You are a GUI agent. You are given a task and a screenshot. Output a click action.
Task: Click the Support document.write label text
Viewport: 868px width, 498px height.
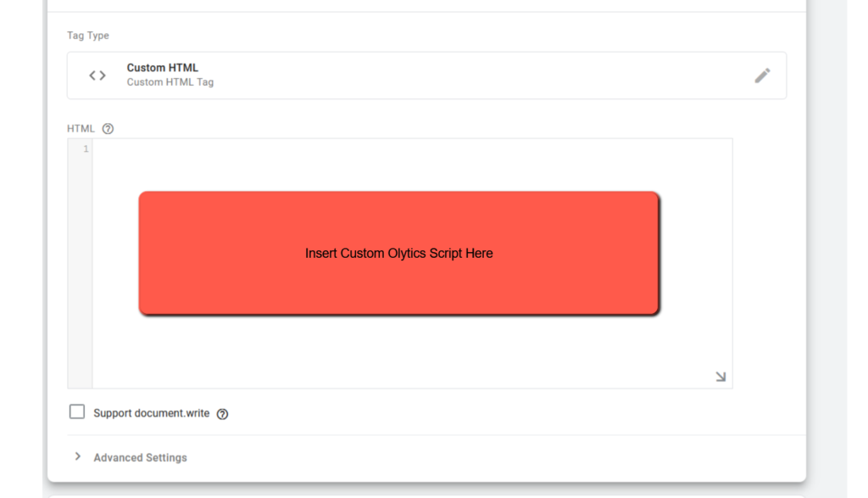(151, 413)
